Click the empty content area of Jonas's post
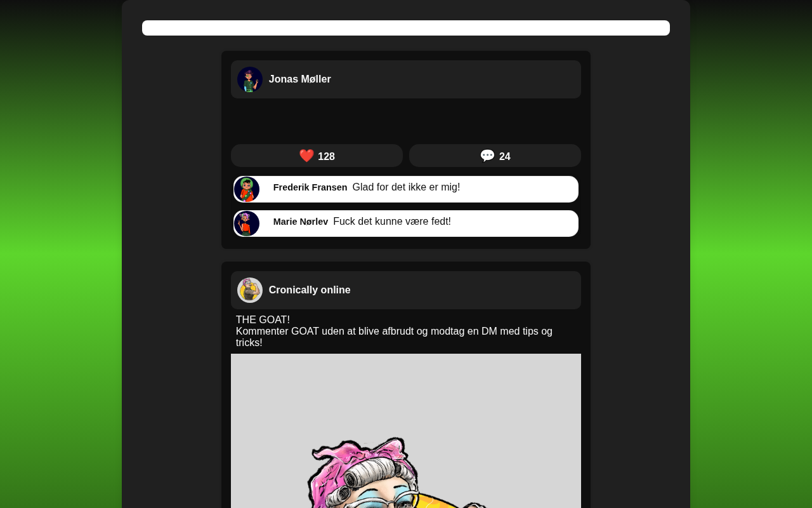The height and width of the screenshot is (508, 812). coord(406,121)
